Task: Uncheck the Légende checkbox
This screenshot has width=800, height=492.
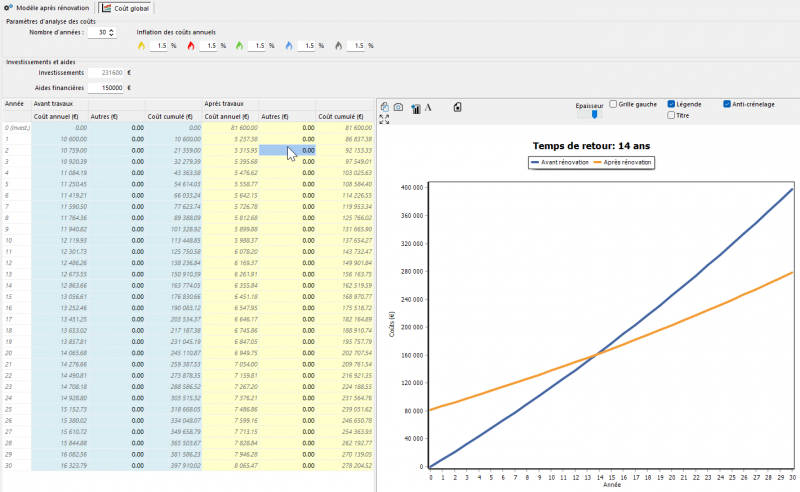Action: point(672,104)
